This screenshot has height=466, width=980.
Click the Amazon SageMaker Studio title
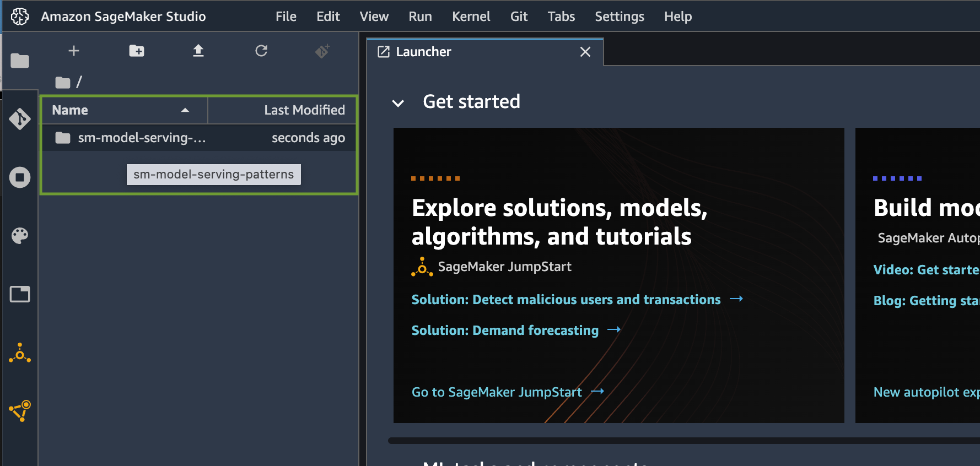[x=123, y=17]
